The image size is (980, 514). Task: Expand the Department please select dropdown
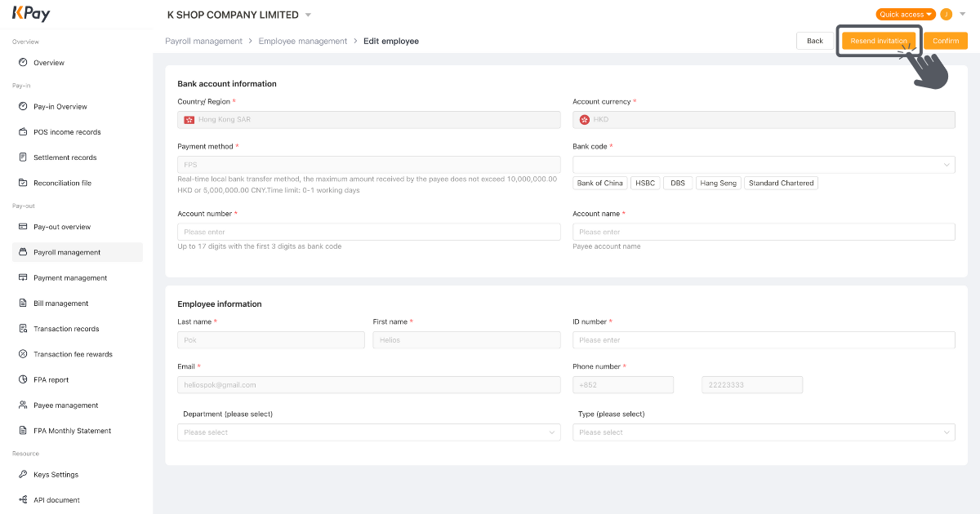(x=368, y=432)
